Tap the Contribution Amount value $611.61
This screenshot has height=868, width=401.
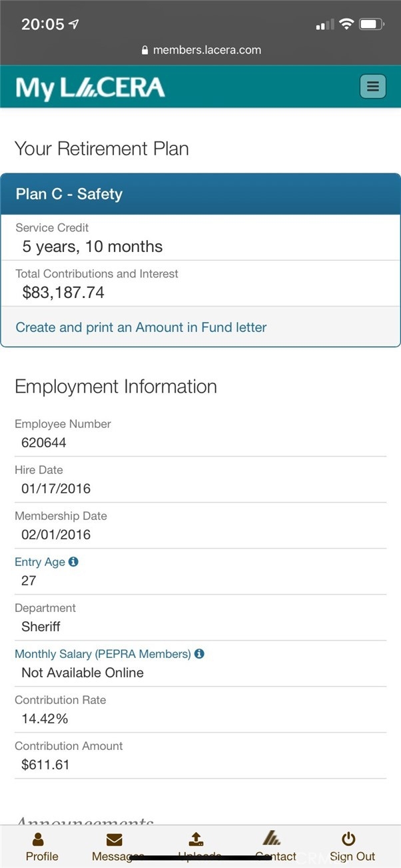pos(45,765)
